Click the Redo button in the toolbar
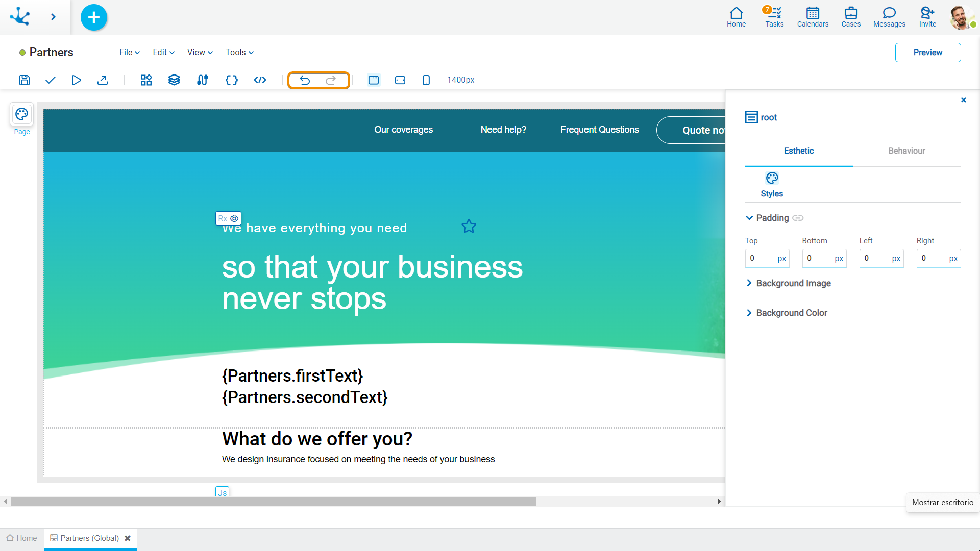Viewport: 980px width, 551px height. pyautogui.click(x=332, y=80)
